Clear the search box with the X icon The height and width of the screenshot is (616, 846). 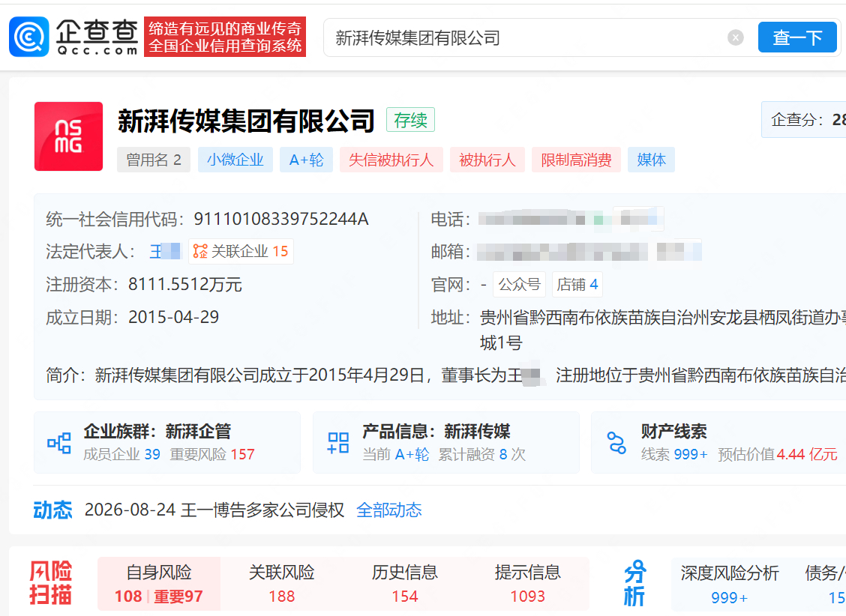point(736,37)
